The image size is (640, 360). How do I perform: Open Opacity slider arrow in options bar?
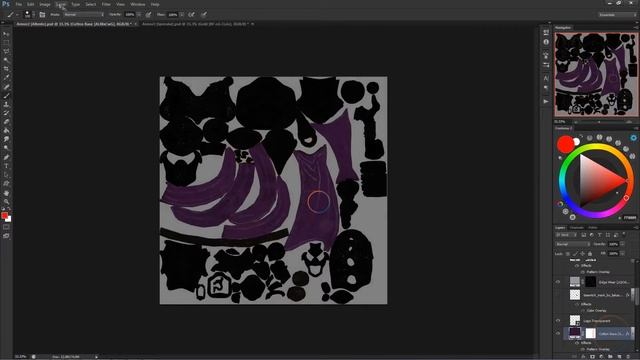pos(139,15)
